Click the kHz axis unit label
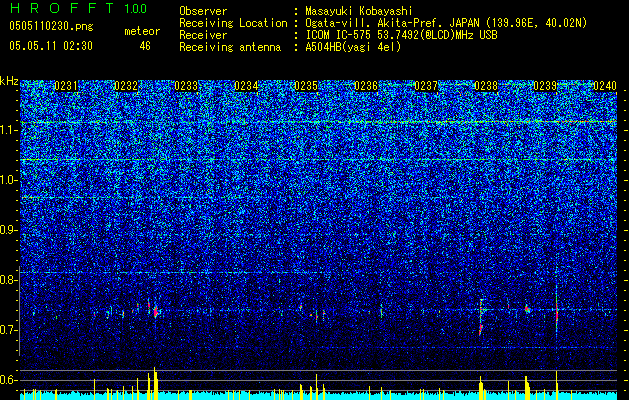 point(9,81)
